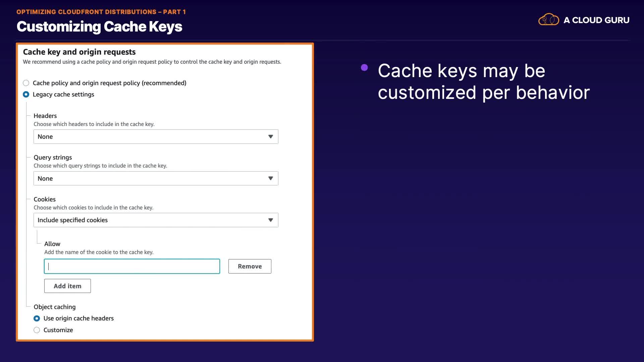
Task: Open the Headers "None" combo box
Action: pyautogui.click(x=151, y=137)
